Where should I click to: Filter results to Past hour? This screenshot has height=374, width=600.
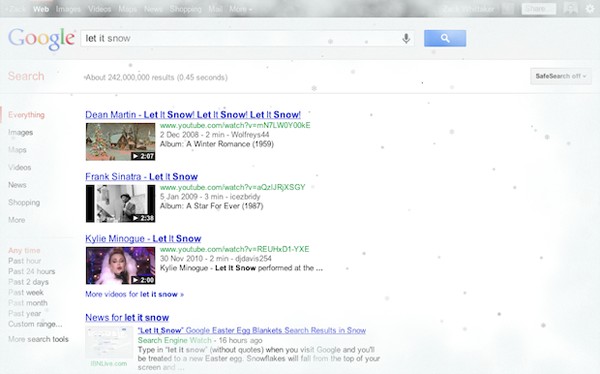24,261
